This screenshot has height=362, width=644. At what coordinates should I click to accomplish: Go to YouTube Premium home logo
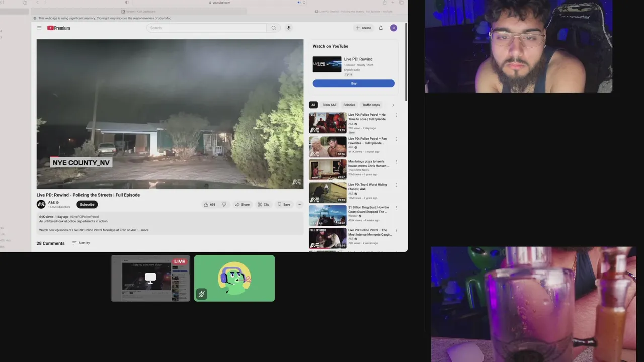[x=59, y=28]
